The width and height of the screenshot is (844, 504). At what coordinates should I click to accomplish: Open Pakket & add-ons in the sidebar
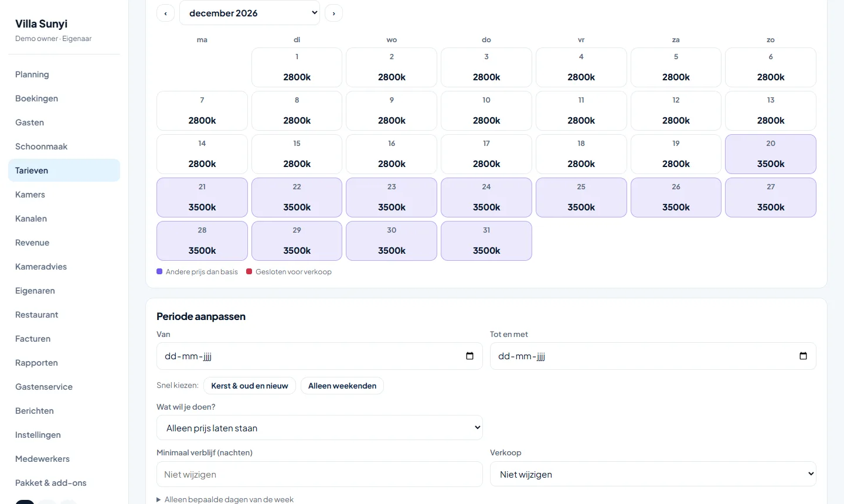pos(64,483)
